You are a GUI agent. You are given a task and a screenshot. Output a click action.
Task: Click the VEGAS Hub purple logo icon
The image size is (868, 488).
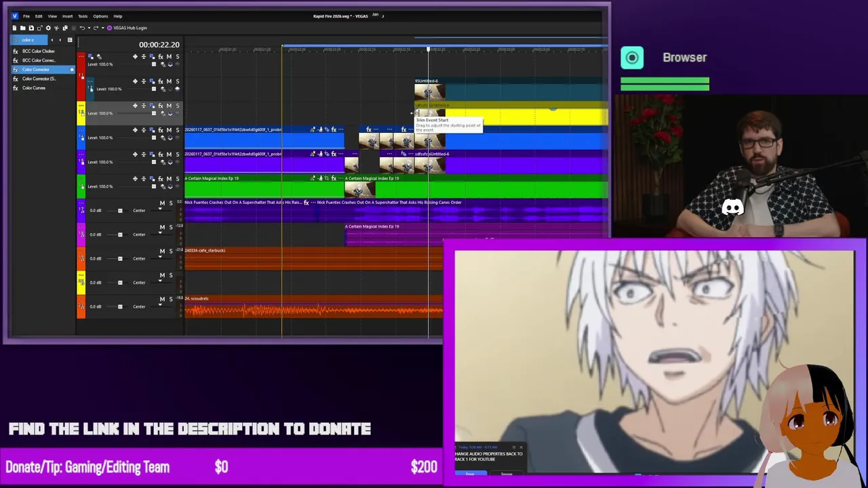(x=109, y=28)
